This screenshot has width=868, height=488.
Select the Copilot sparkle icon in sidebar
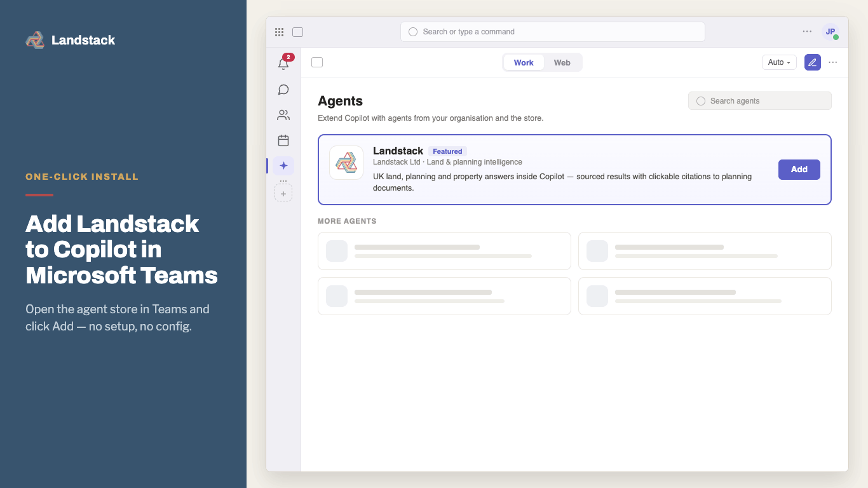[283, 165]
